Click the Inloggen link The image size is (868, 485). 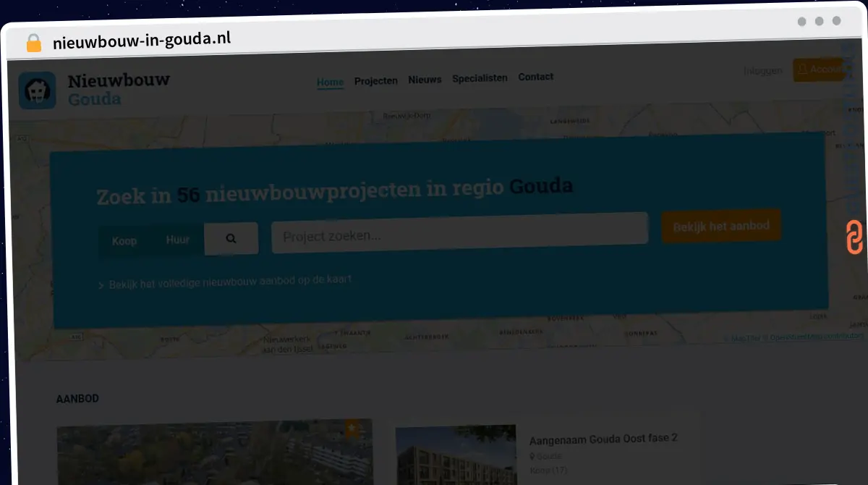[x=763, y=70]
